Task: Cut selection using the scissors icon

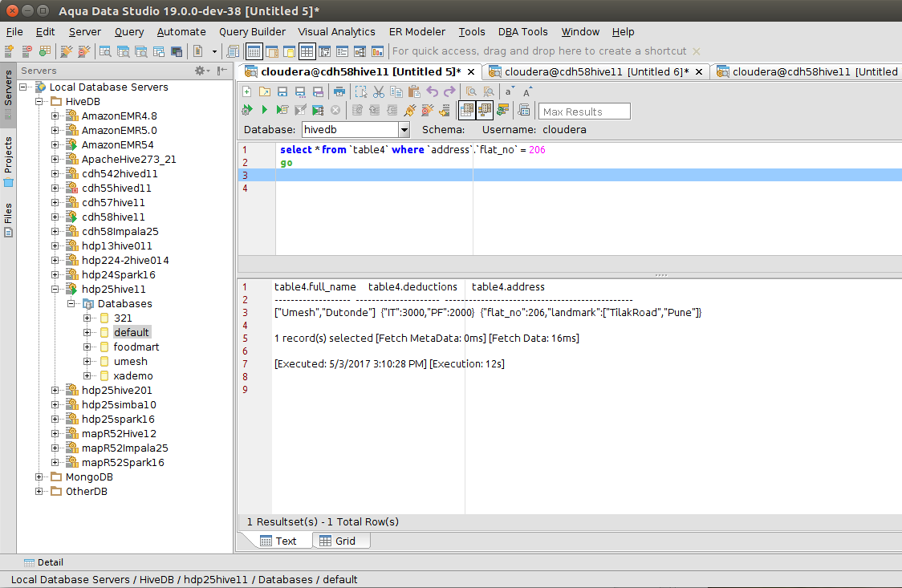Action: coord(379,91)
